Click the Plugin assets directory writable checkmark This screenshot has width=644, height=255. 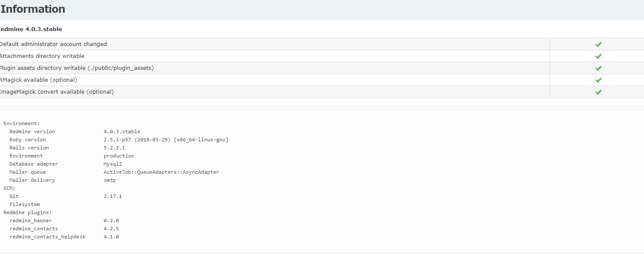tap(598, 68)
